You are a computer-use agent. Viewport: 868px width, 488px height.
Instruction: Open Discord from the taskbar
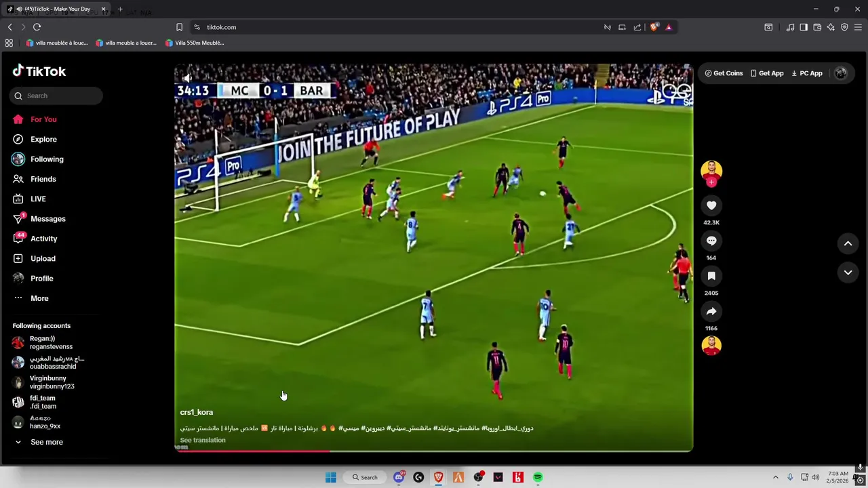399,477
